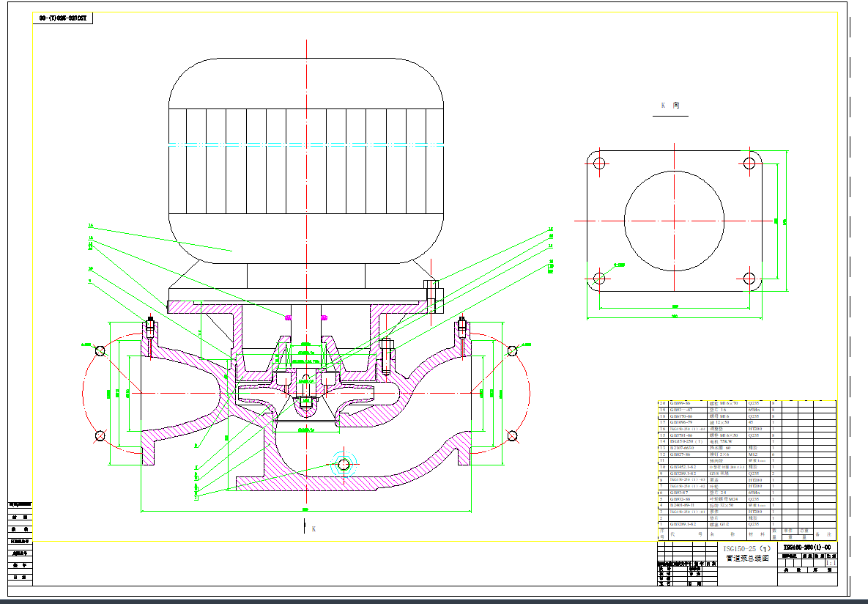Click the top-right bolt hole in K view
The image size is (868, 604).
[749, 163]
